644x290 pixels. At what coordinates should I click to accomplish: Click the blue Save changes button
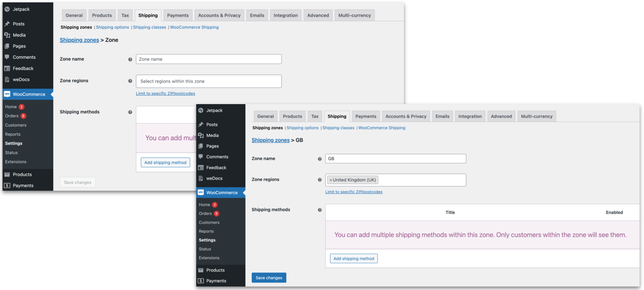coord(268,278)
